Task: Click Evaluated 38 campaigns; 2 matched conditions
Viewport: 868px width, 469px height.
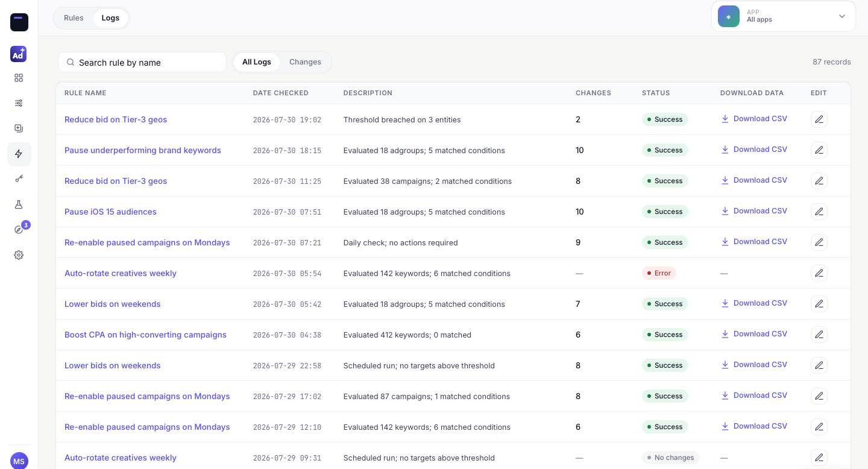Action: point(427,181)
